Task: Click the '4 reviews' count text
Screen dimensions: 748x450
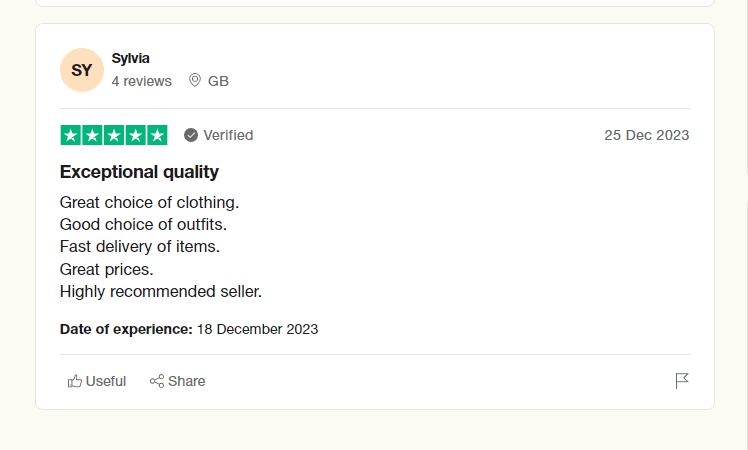Action: (x=141, y=81)
